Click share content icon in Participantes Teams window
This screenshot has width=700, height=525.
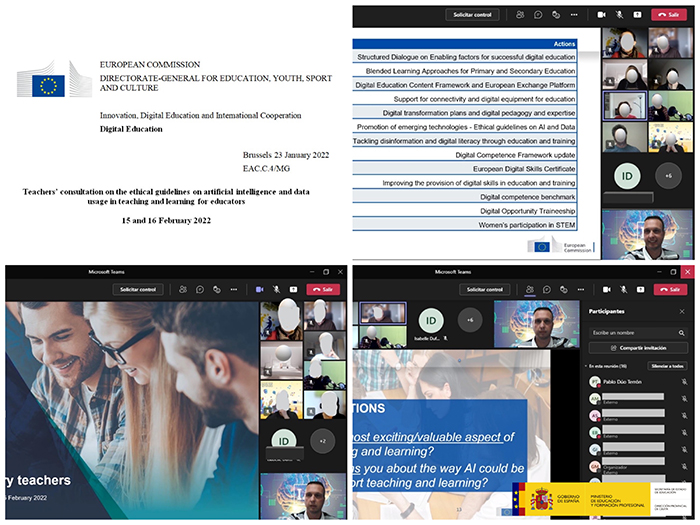pos(641,289)
